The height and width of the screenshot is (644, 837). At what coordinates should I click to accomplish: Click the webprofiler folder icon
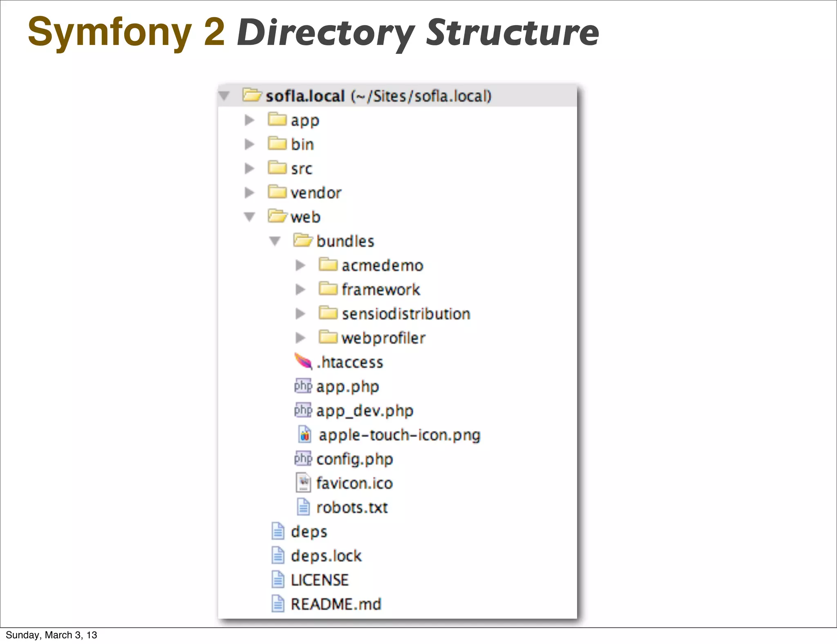328,337
